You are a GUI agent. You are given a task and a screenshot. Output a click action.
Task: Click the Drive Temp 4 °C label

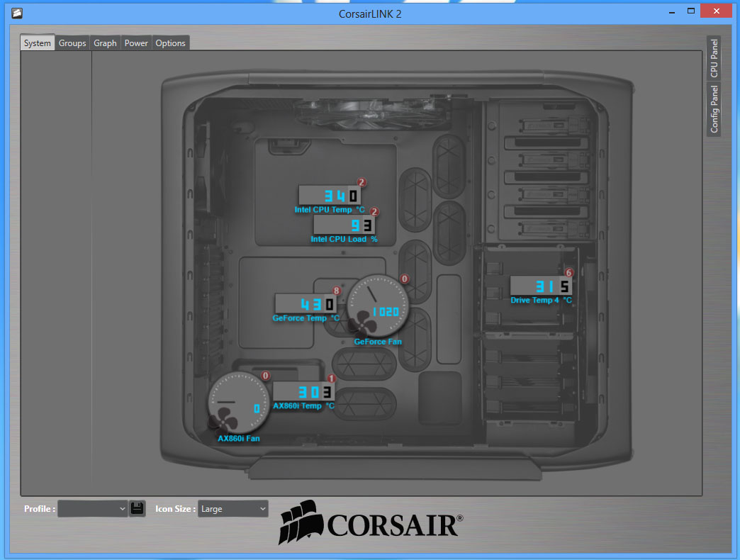(x=542, y=300)
